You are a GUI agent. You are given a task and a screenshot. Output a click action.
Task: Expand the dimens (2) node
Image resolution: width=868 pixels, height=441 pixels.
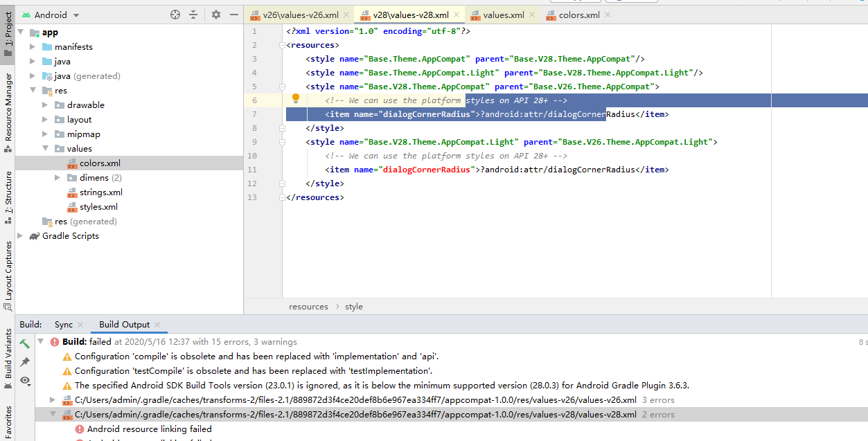point(57,178)
